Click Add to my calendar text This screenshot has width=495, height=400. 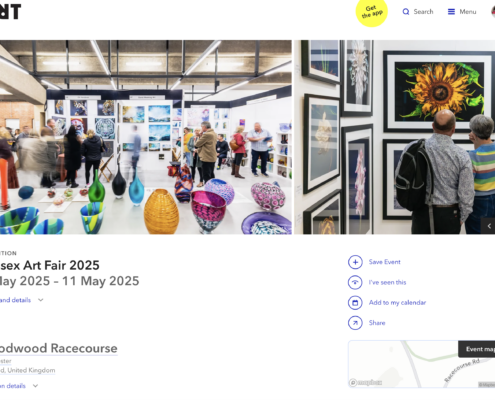pos(397,303)
